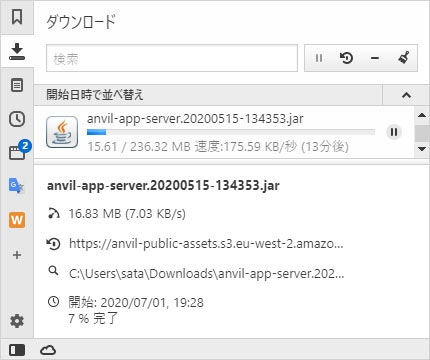The image size is (430, 360).
Task: Pause all downloads in the toolbar
Action: pos(319,58)
